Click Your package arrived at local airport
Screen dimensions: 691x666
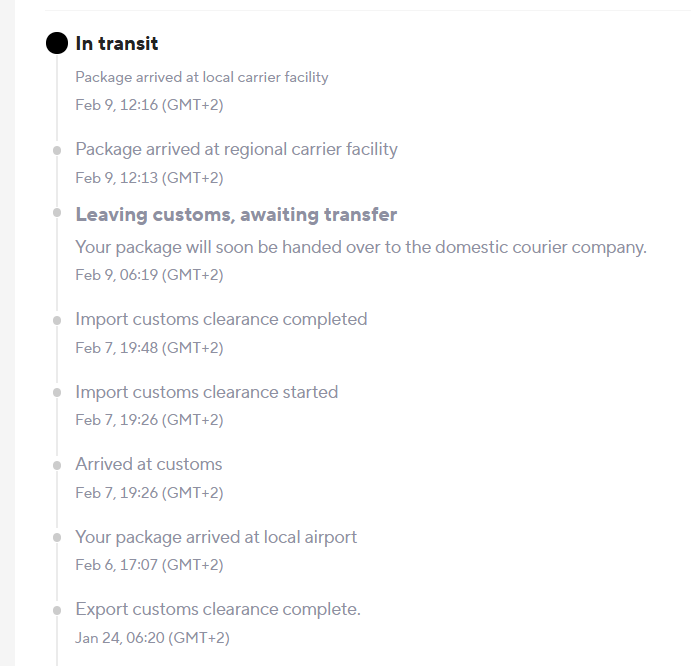216,537
